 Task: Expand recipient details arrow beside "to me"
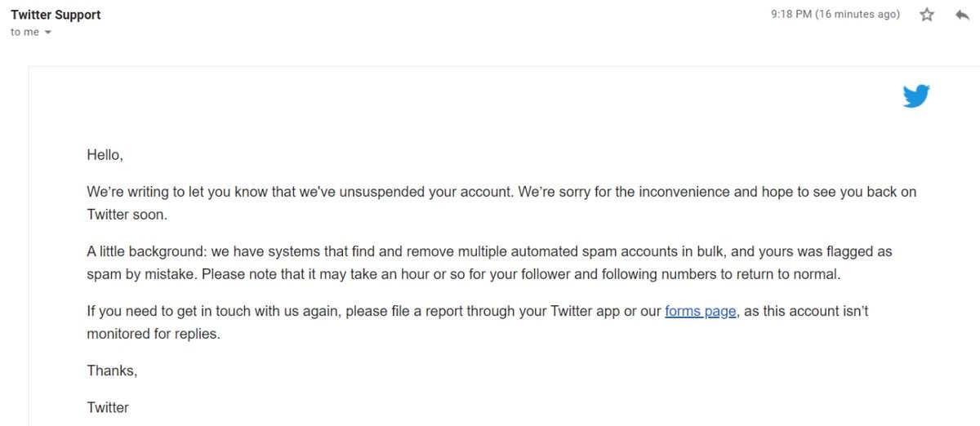[x=47, y=33]
